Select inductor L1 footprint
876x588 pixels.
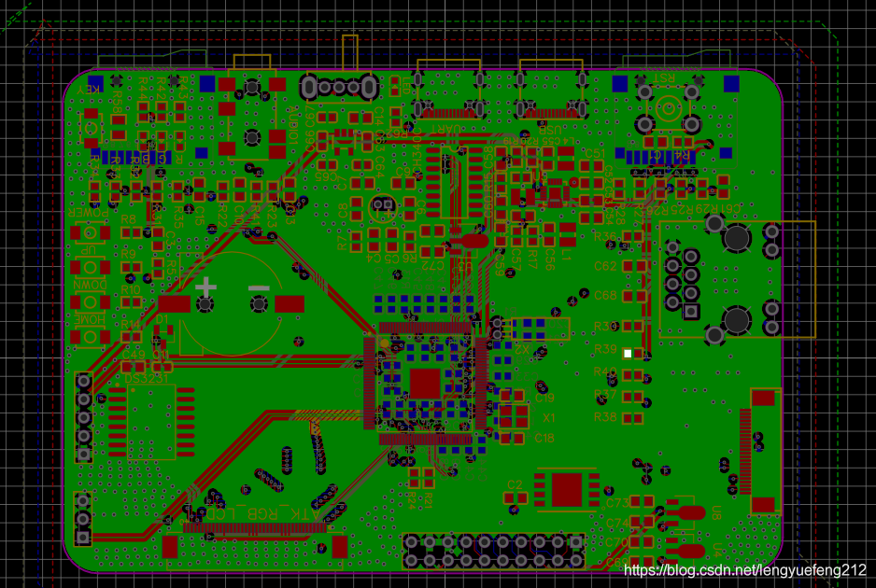567,234
